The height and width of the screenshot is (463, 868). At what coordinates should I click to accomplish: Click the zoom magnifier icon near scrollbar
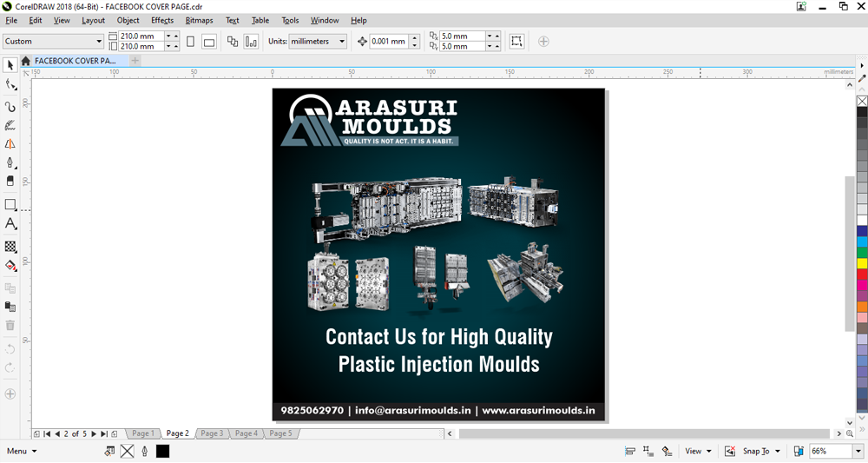point(850,434)
